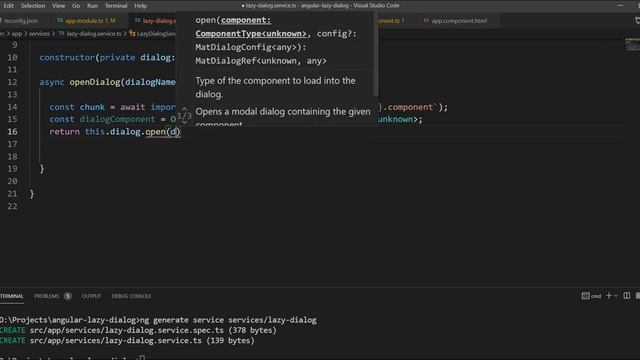Click 'dialogComponent' variable on line 15
Viewport: 640px width, 360px height.
tap(118, 119)
